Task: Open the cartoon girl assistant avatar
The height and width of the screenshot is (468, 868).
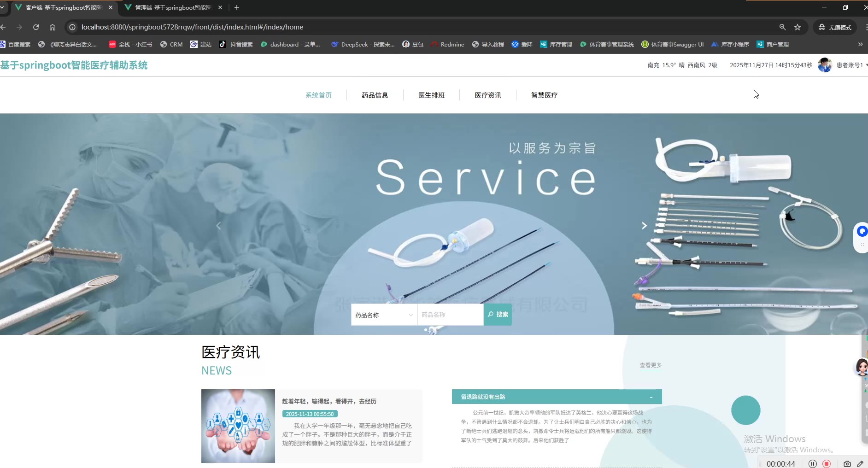Action: [x=862, y=368]
